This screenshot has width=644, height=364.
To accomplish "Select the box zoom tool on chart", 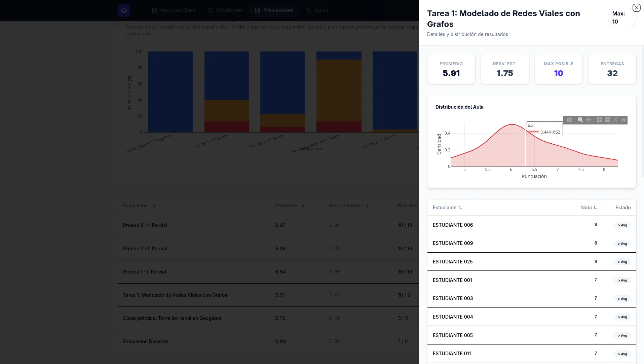I will tap(580, 120).
